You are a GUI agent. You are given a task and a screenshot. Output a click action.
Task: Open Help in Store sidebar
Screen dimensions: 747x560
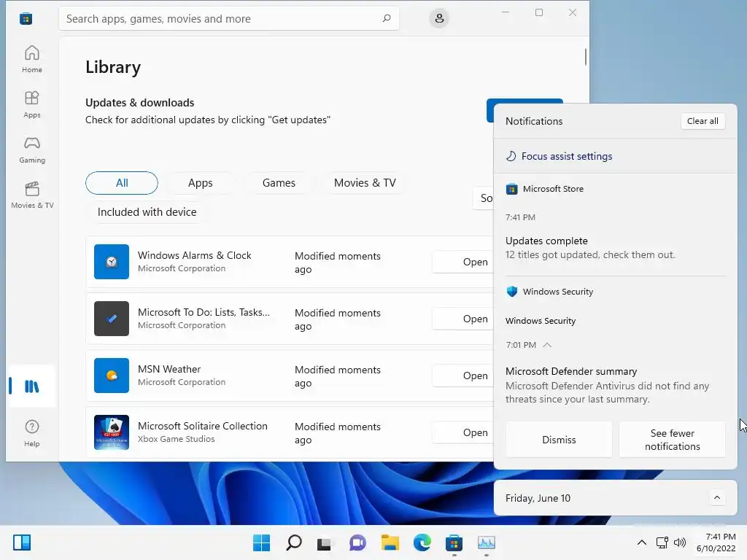click(32, 433)
